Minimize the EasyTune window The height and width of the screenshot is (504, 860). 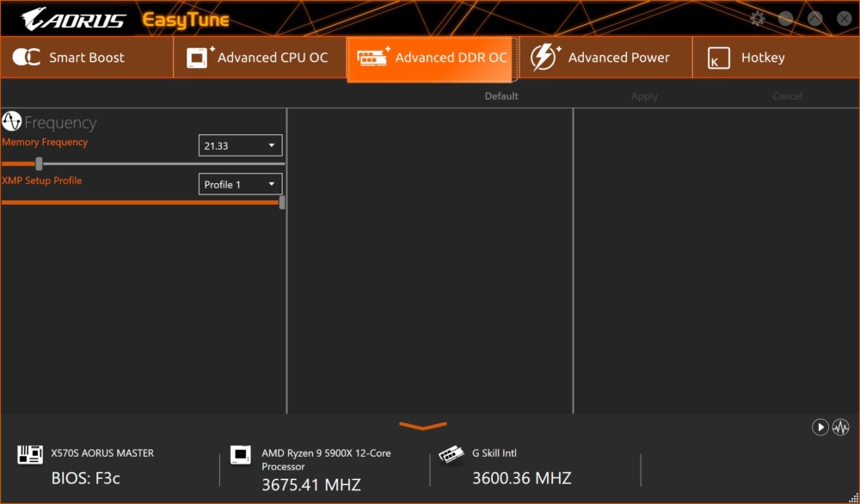(x=785, y=19)
